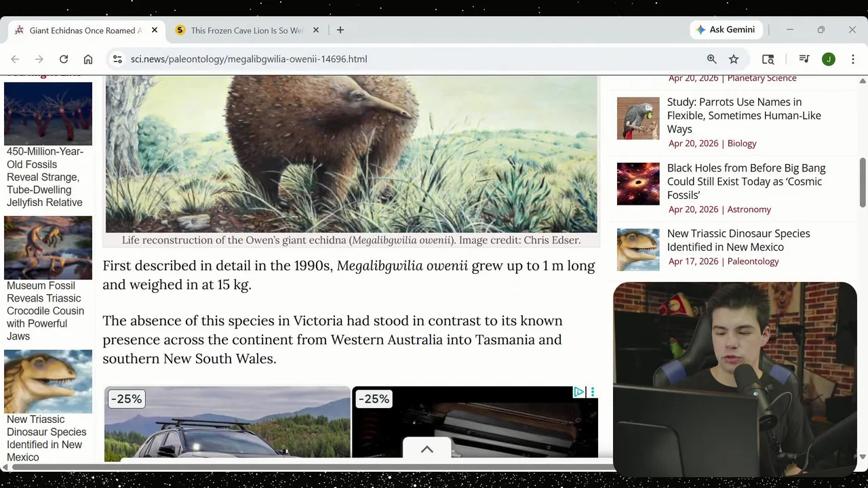Open sidebar New Triassic Dinosaur thumbnail on left

[48, 381]
